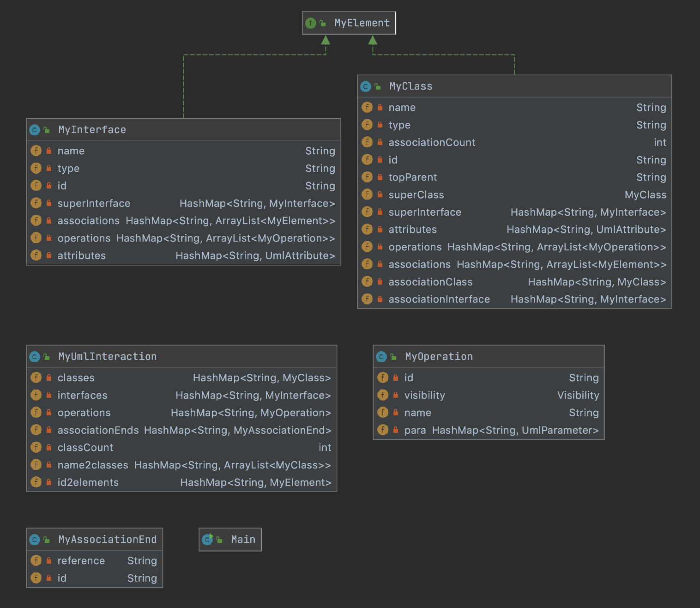Click the public visibility icon beside MyElement
Viewport: 700px width, 608px height.
coord(323,23)
